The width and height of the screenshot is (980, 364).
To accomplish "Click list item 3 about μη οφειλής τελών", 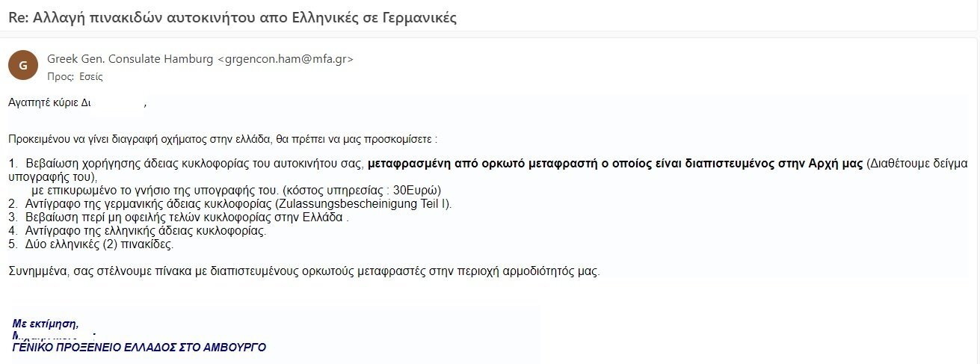I will pyautogui.click(x=179, y=217).
